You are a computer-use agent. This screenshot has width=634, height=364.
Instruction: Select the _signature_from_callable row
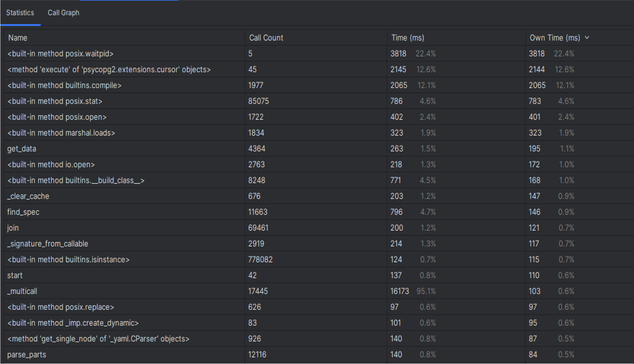tap(48, 244)
